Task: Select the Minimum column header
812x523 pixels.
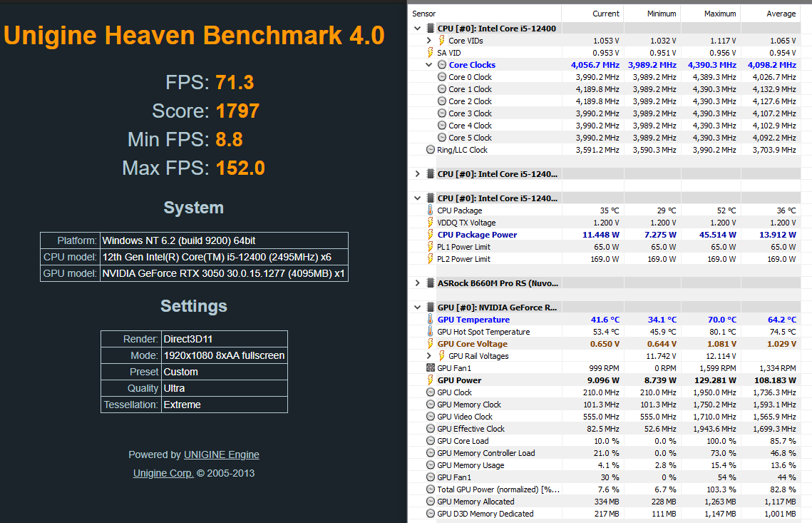Action: [x=652, y=14]
